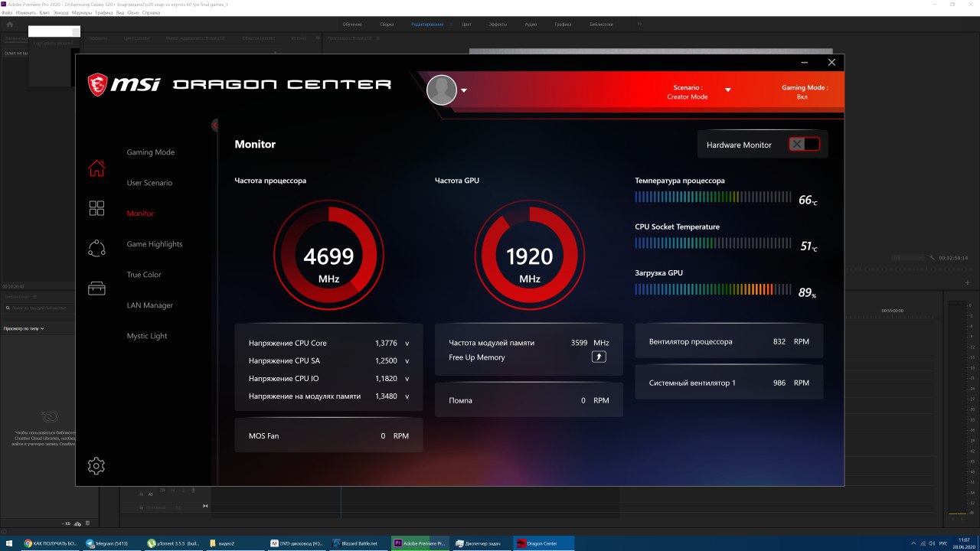980x551 pixels.
Task: Click the Free Up Memory label
Action: [477, 357]
